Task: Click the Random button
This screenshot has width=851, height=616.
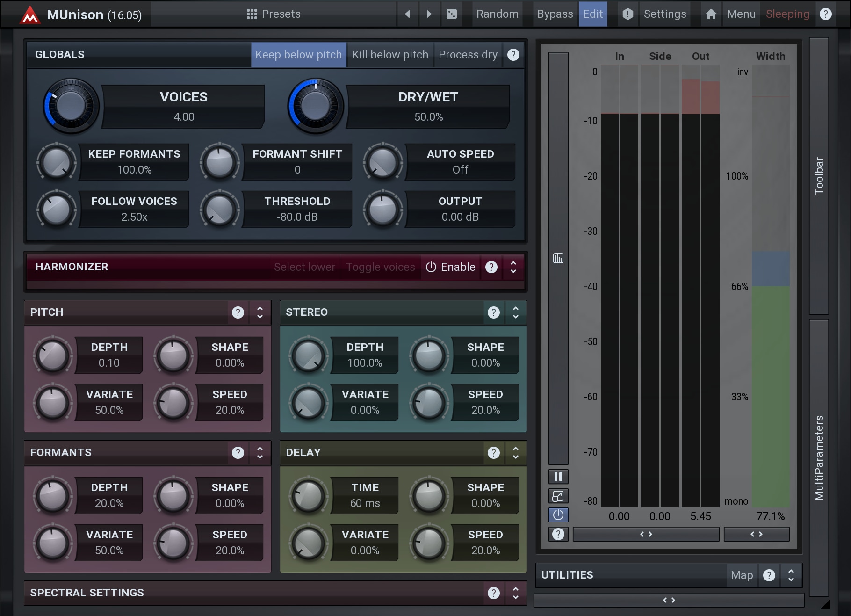Action: pos(498,14)
